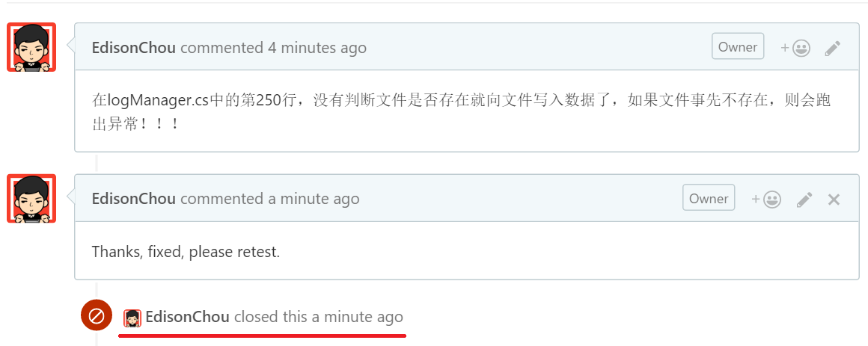This screenshot has width=868, height=346.
Task: Click the Owner badge on the first comment
Action: point(738,46)
